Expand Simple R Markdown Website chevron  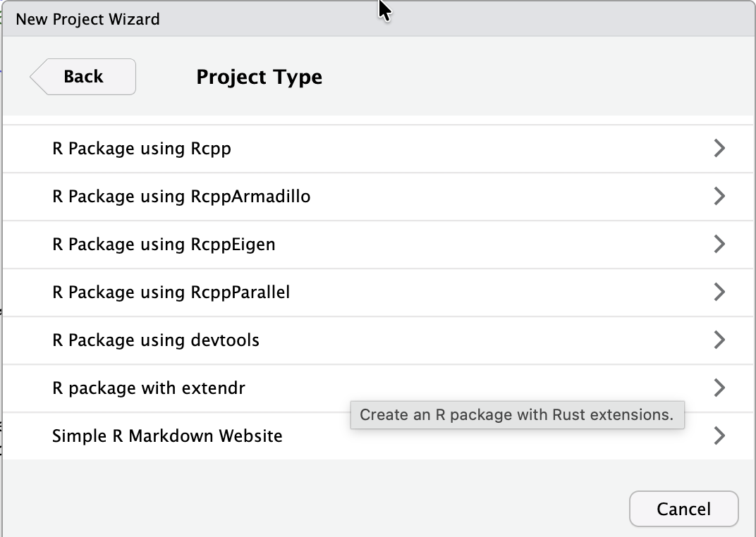point(719,436)
